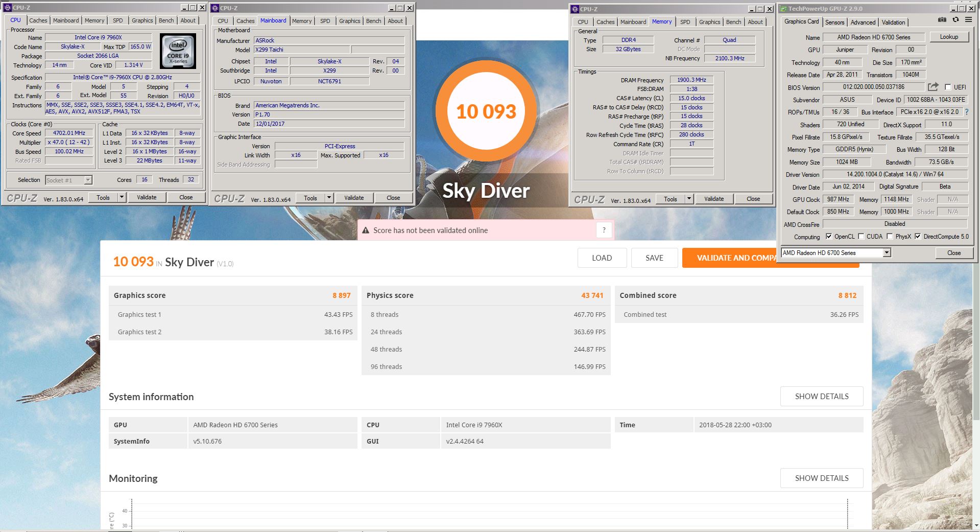Open SPD tab in the Mainboard CPU-Z window
Image resolution: width=980 pixels, height=532 pixels.
pos(325,21)
